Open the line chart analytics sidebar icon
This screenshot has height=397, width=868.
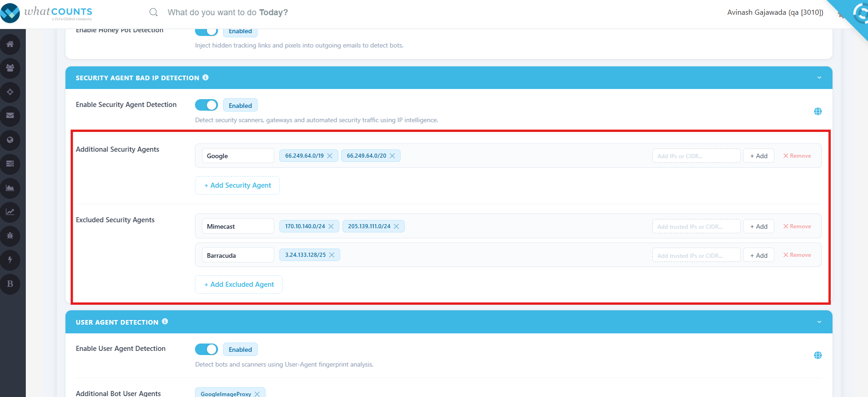tap(10, 212)
